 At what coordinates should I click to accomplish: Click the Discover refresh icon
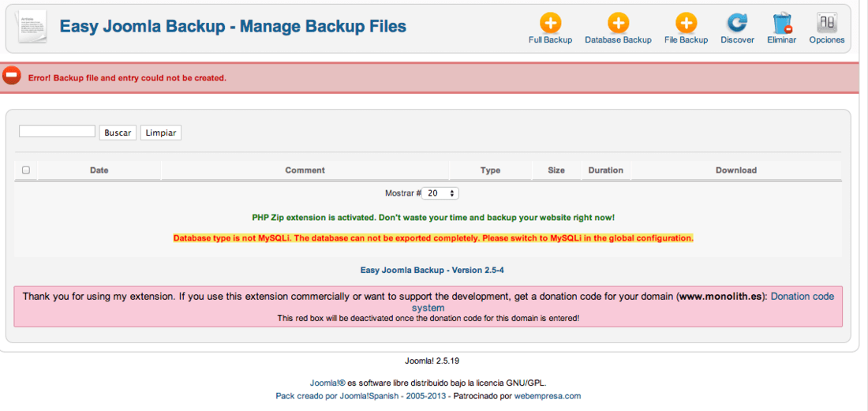click(737, 23)
